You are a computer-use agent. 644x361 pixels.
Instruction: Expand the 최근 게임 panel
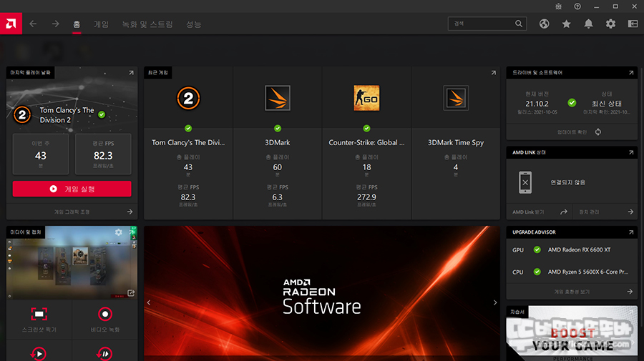(x=494, y=73)
